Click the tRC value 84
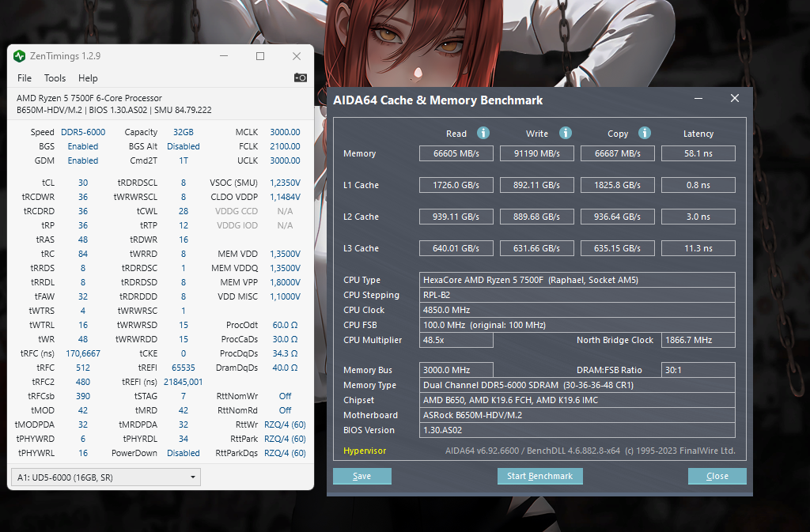Screen dimensions: 810x532 [x=83, y=254]
